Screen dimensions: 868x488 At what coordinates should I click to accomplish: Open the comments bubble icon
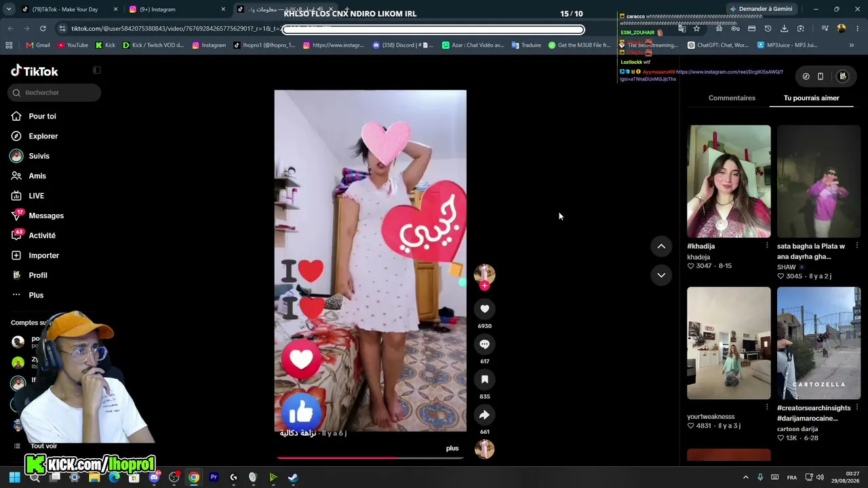click(484, 344)
